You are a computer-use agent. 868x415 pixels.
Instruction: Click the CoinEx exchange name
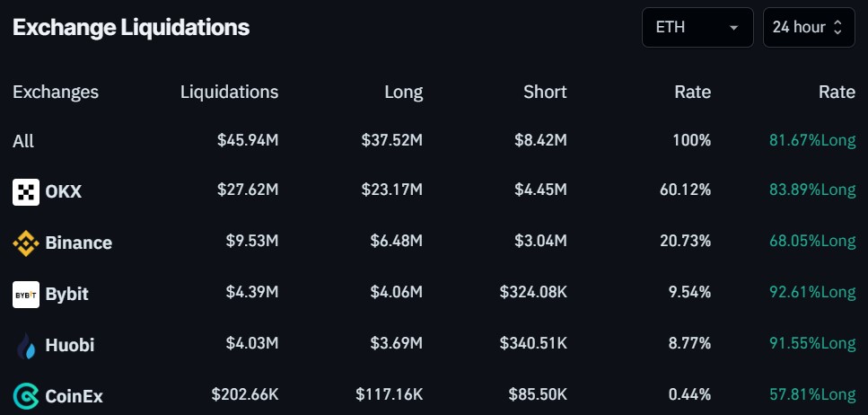74,395
